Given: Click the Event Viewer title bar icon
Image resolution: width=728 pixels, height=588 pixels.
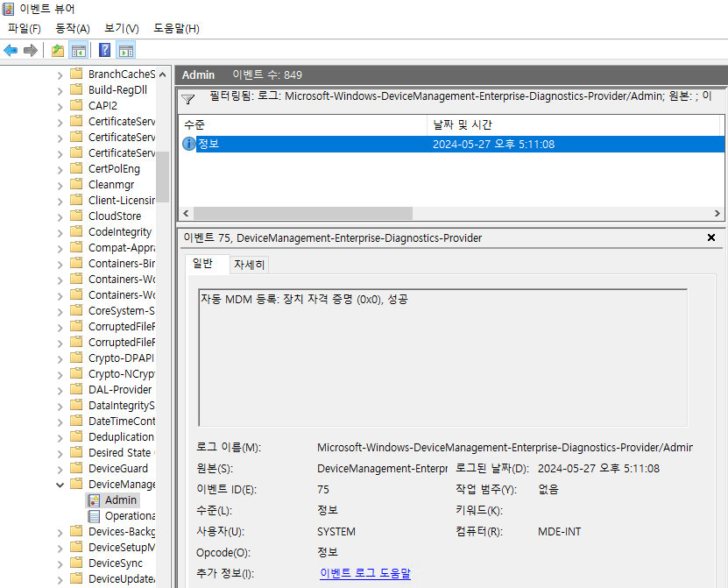Looking at the screenshot, I should [x=8, y=9].
